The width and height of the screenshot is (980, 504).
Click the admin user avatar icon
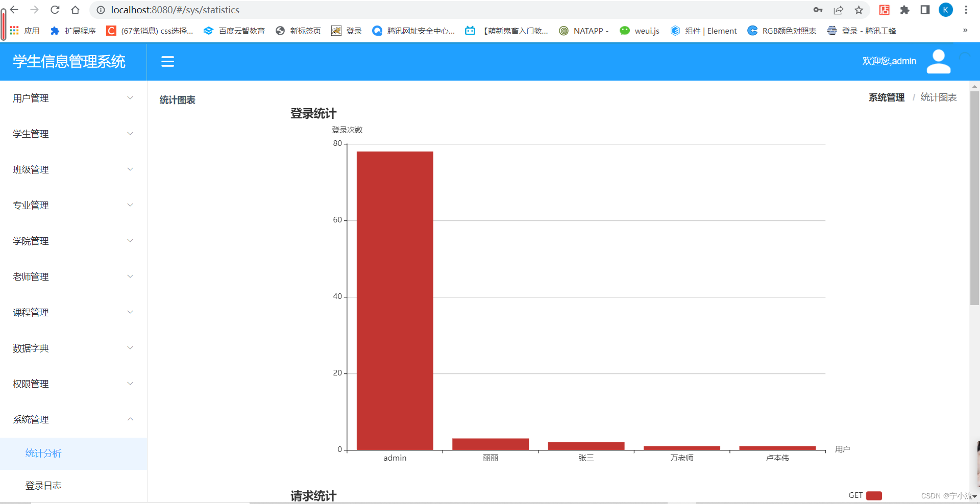[x=938, y=61]
